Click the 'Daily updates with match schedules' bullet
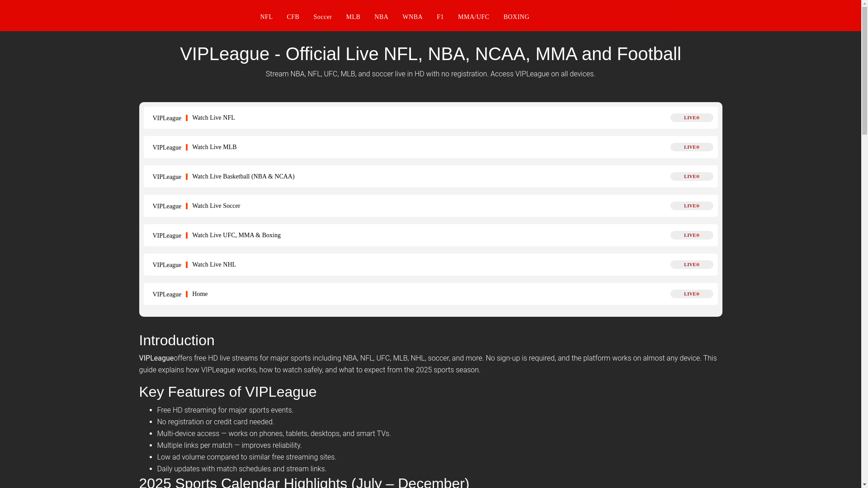 242,469
